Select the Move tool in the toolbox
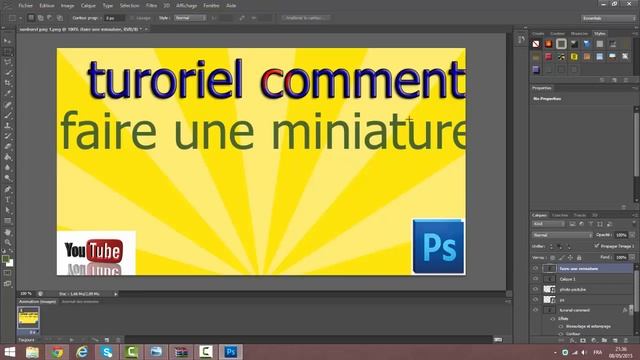640x360 pixels. [x=7, y=41]
